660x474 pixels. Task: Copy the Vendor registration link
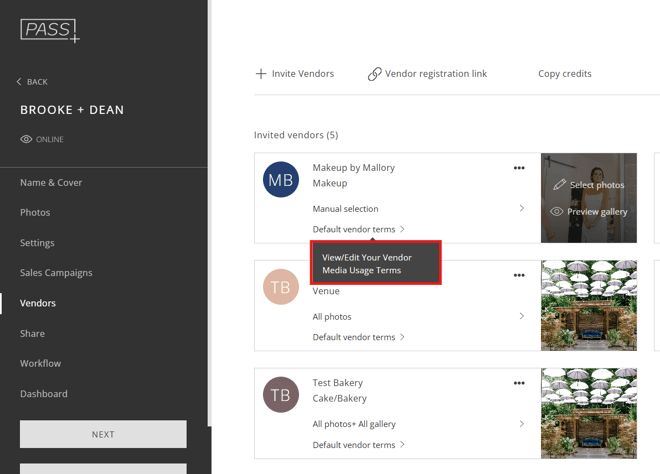[428, 74]
